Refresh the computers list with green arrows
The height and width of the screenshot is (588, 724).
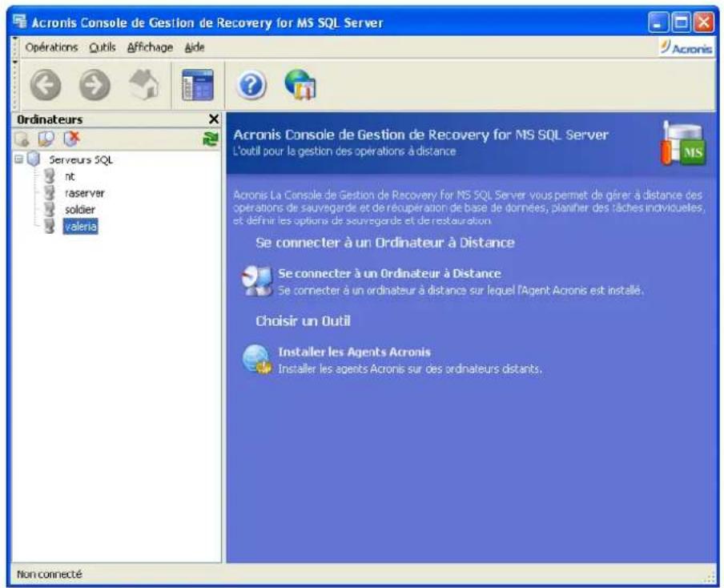click(x=211, y=139)
